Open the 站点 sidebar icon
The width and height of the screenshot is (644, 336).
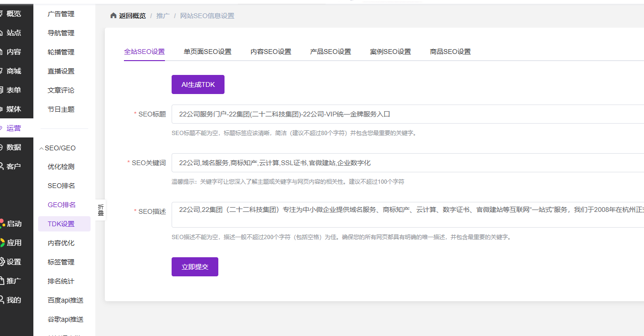pos(1,33)
